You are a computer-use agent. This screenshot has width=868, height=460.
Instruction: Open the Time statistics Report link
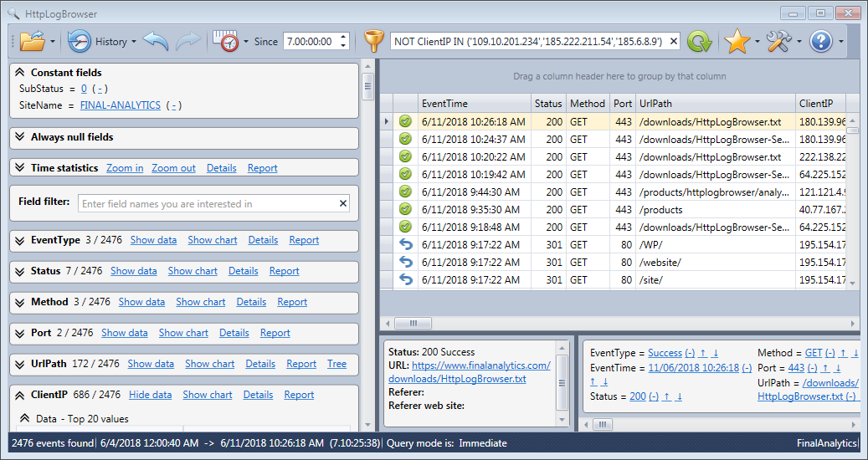click(x=262, y=168)
